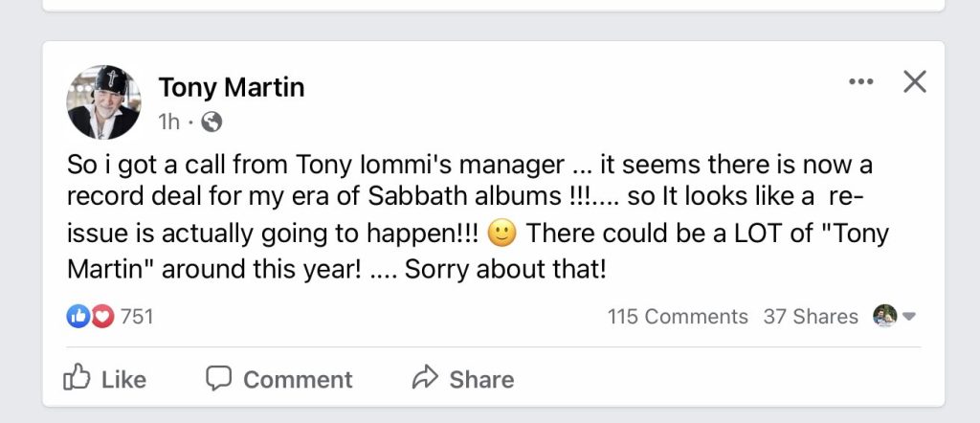Click the blue thumbs-up reaction icon
The image size is (980, 423).
77,316
